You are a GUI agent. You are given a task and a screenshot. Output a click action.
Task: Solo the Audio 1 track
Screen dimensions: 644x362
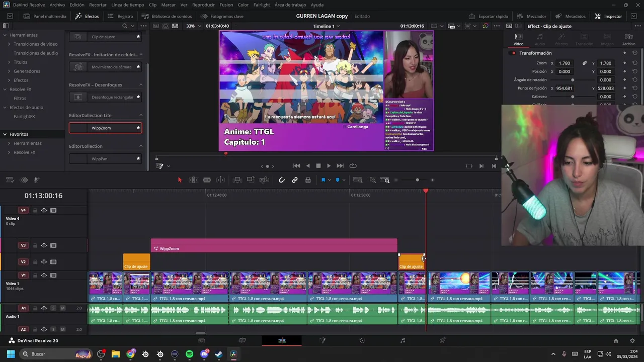53,308
